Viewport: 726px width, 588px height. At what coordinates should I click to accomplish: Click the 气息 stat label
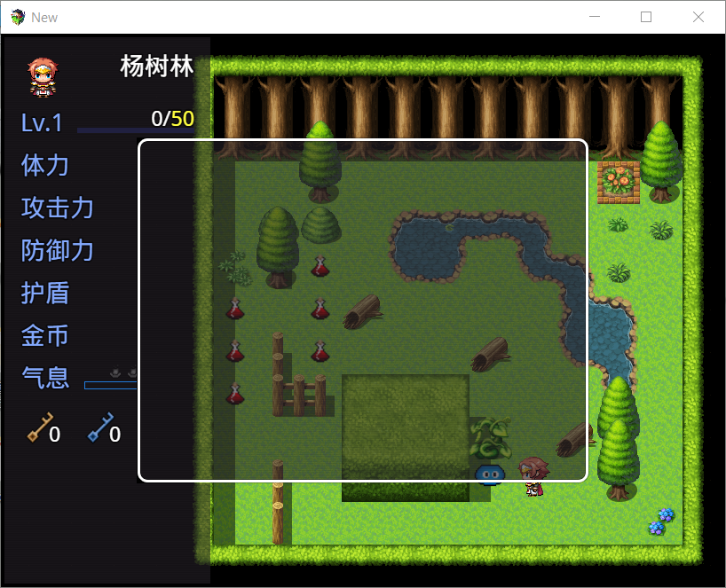click(x=45, y=378)
